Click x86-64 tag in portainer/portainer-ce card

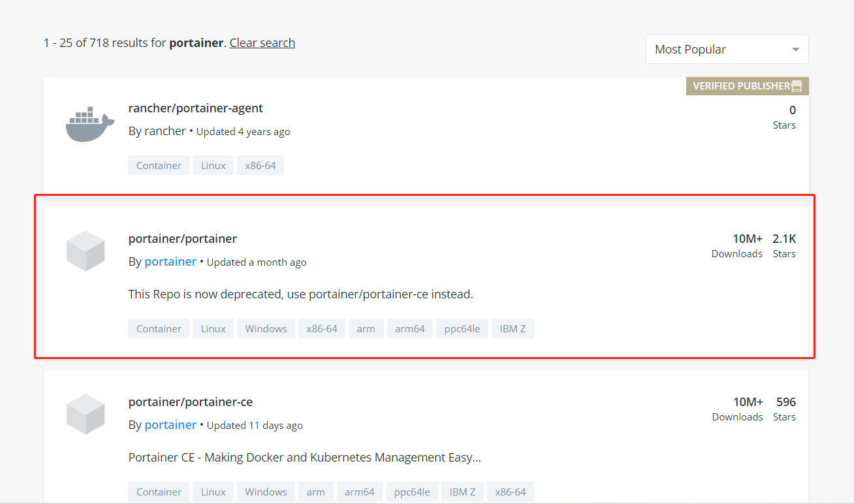pos(510,492)
